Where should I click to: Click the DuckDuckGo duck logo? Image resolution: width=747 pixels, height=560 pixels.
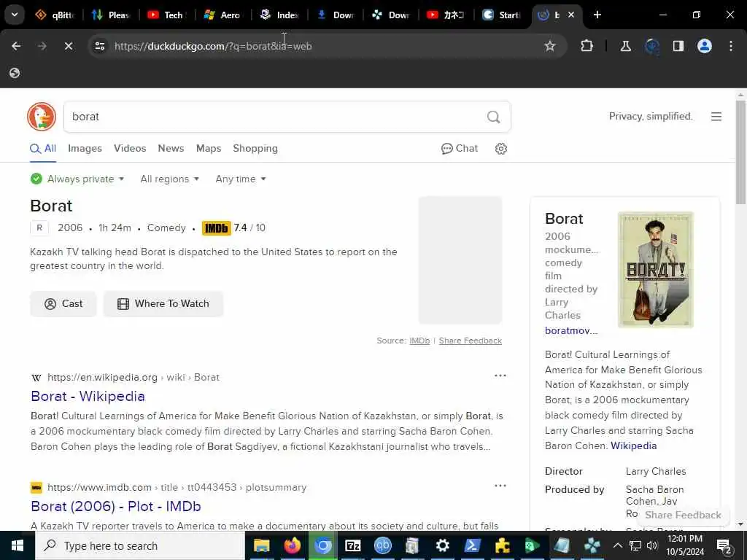point(42,117)
